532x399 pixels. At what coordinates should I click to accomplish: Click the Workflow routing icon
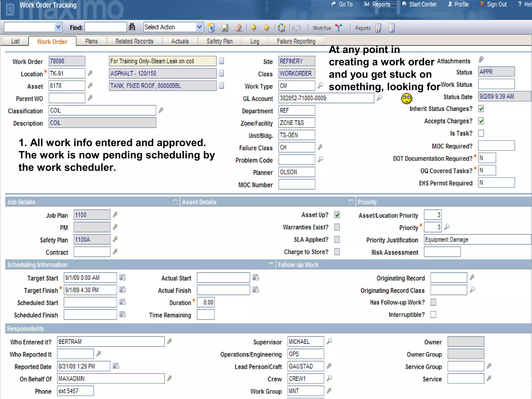[x=339, y=28]
